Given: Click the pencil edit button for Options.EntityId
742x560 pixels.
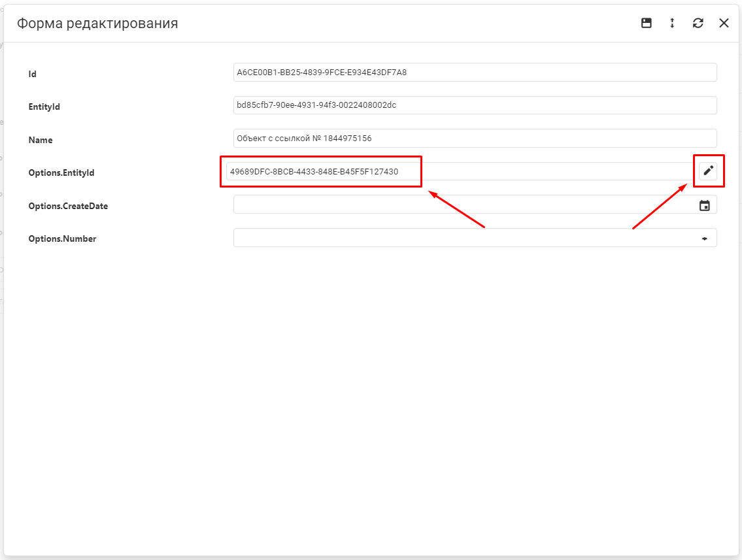Looking at the screenshot, I should [708, 171].
